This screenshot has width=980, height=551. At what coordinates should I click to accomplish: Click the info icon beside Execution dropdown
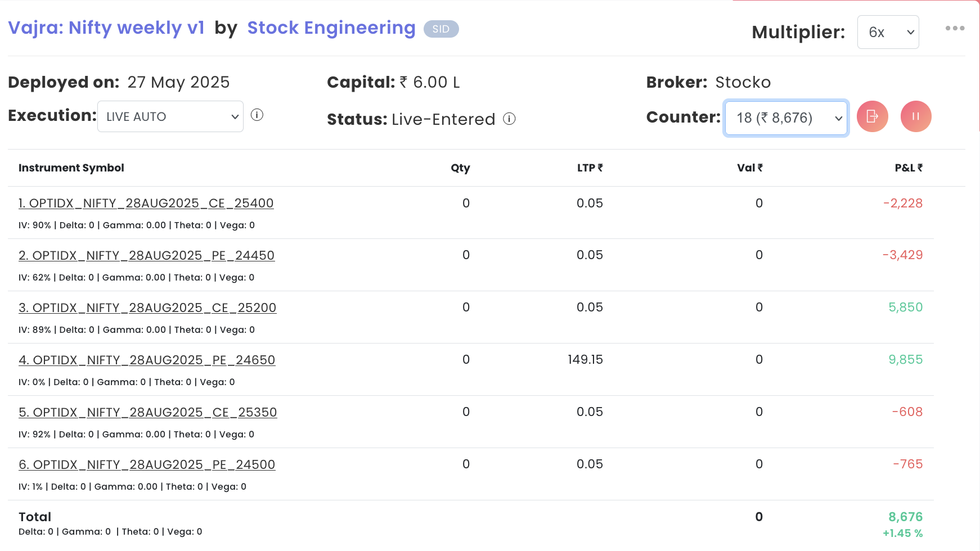pos(257,115)
